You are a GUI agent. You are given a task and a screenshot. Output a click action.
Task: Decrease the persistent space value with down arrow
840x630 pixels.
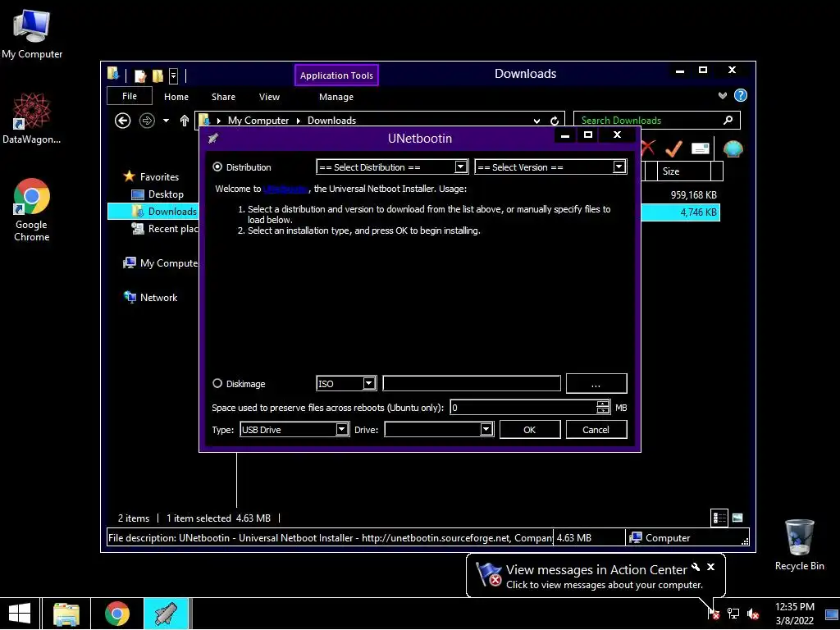point(603,412)
